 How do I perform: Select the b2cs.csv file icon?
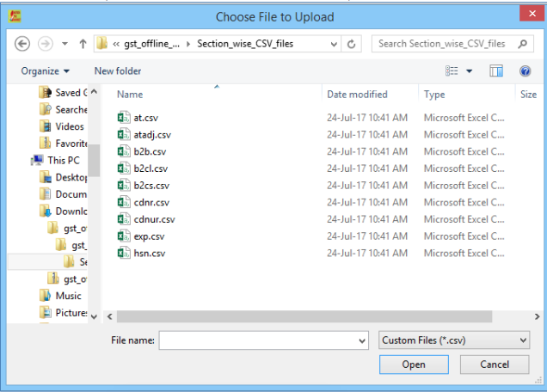pyautogui.click(x=124, y=185)
